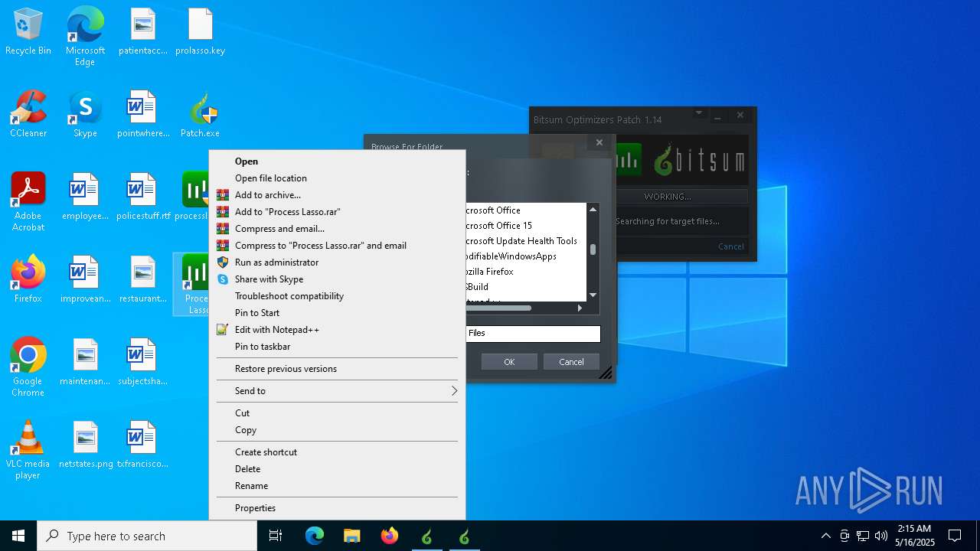Select Add to archive... menu entry
980x551 pixels.
tap(337, 195)
